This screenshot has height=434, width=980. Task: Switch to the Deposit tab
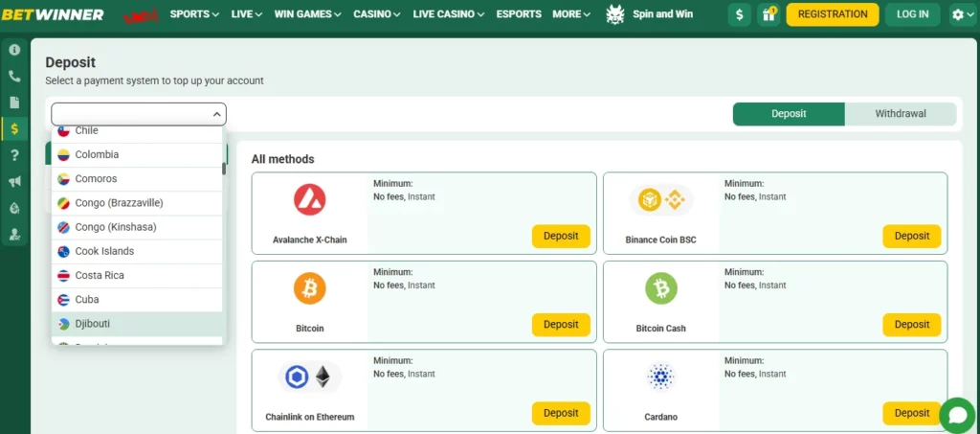(x=789, y=114)
